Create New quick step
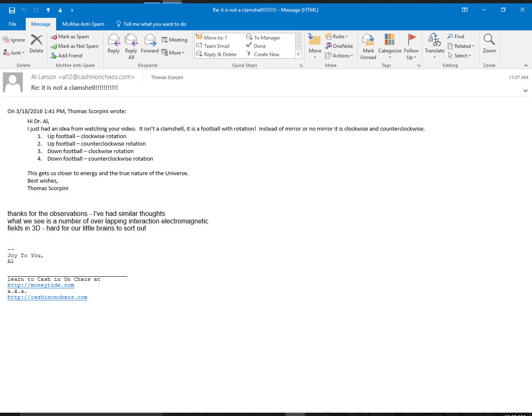532x416 pixels. [x=263, y=54]
